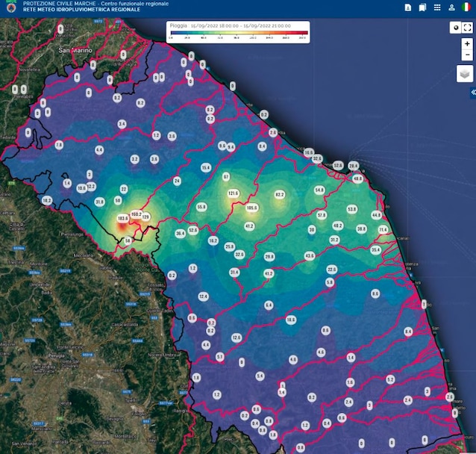Click the header title Rete Meteo Idropluviometrica Regionale
This screenshot has height=454, width=476.
coord(81,10)
